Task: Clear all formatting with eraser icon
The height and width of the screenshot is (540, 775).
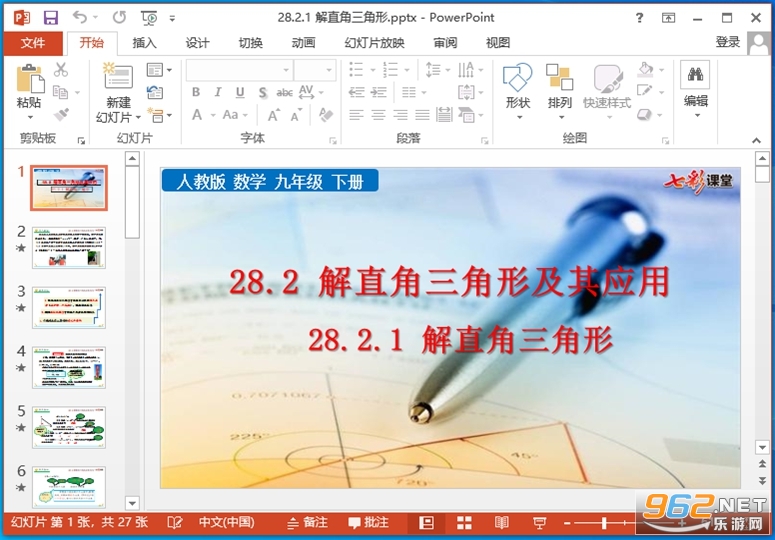Action: point(326,115)
